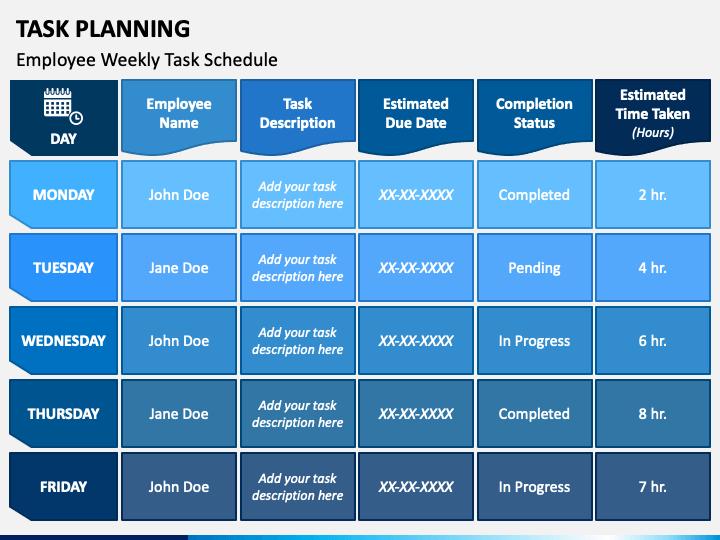Select the TUESDAY row label
Viewport: 720px width, 540px height.
tap(63, 267)
